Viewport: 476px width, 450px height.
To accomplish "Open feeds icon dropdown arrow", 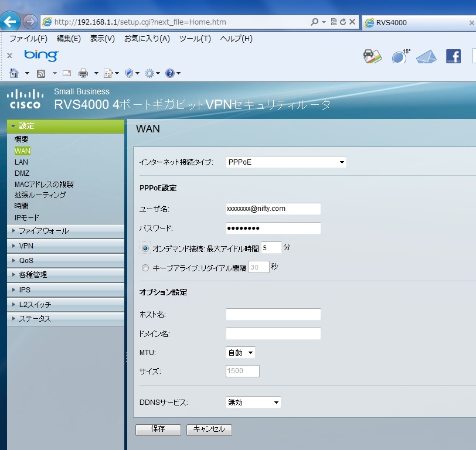I will click(x=55, y=73).
